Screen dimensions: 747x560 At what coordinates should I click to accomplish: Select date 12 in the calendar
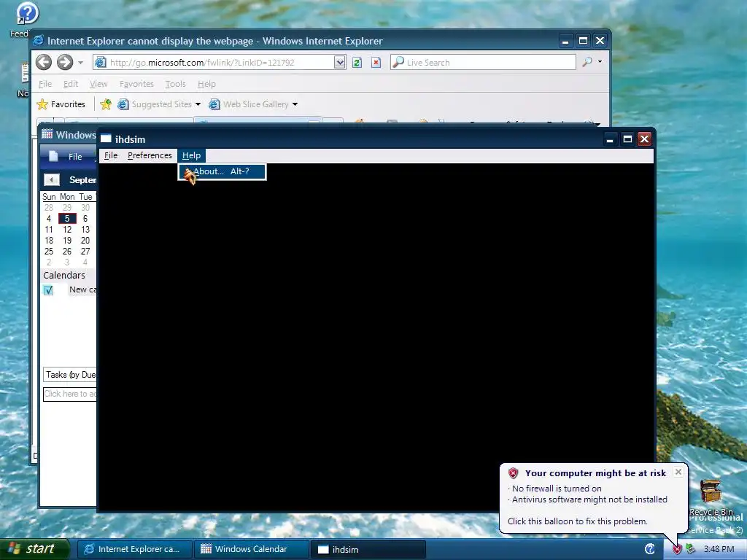pos(67,230)
